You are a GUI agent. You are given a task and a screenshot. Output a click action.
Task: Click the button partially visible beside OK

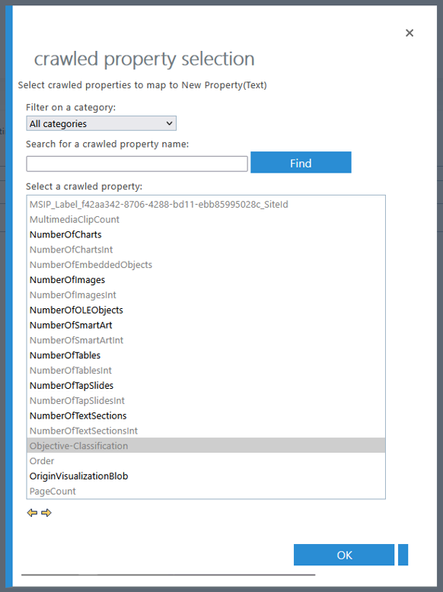403,555
